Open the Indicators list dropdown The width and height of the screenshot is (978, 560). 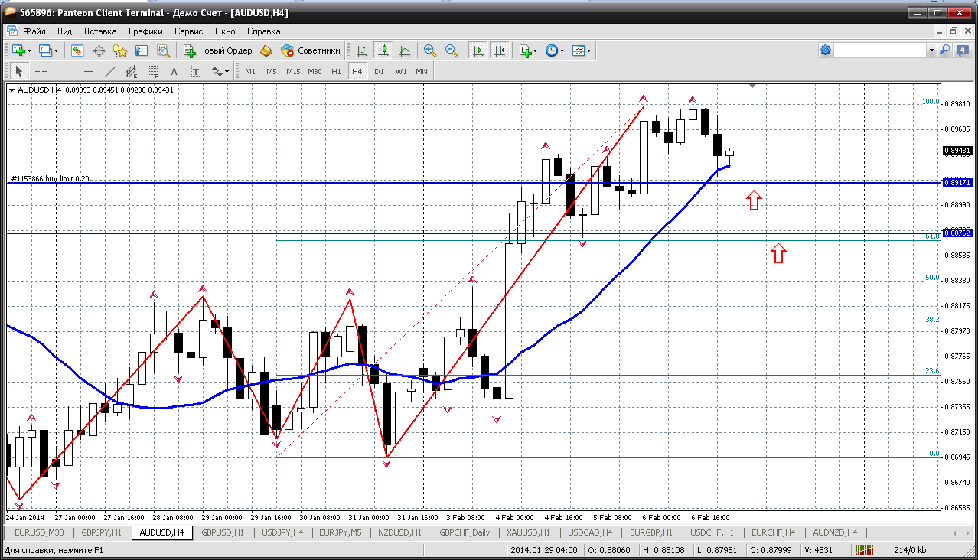click(528, 50)
